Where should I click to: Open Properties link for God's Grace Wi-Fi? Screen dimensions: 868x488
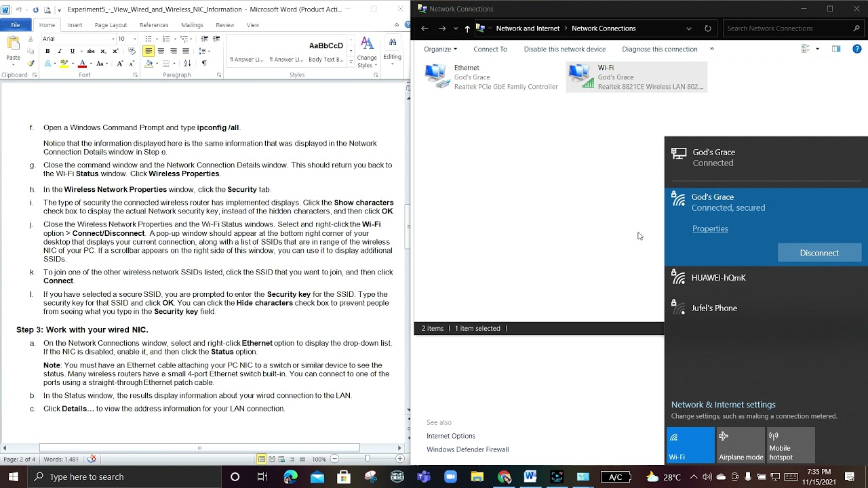point(710,228)
